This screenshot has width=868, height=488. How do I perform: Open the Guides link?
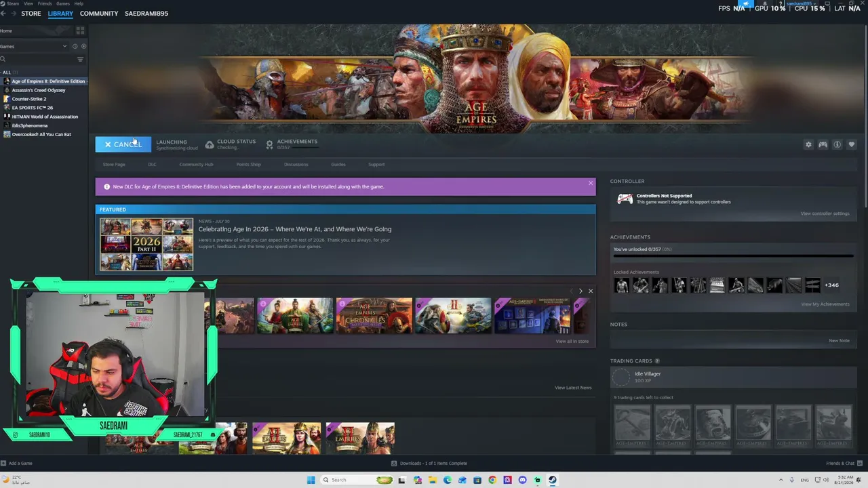[338, 165]
